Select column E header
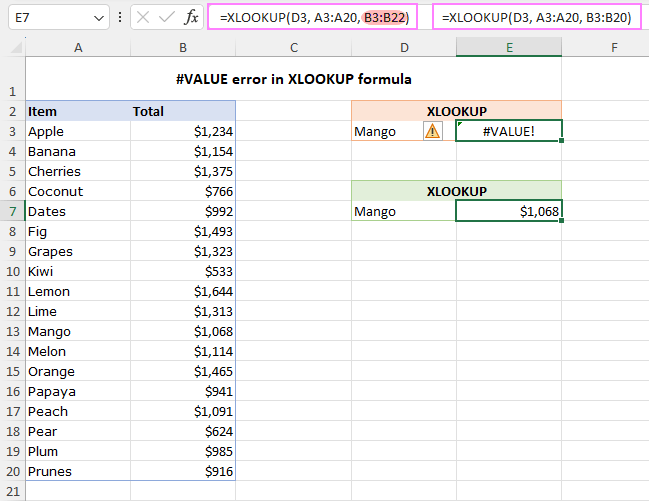The width and height of the screenshot is (649, 501). point(508,47)
